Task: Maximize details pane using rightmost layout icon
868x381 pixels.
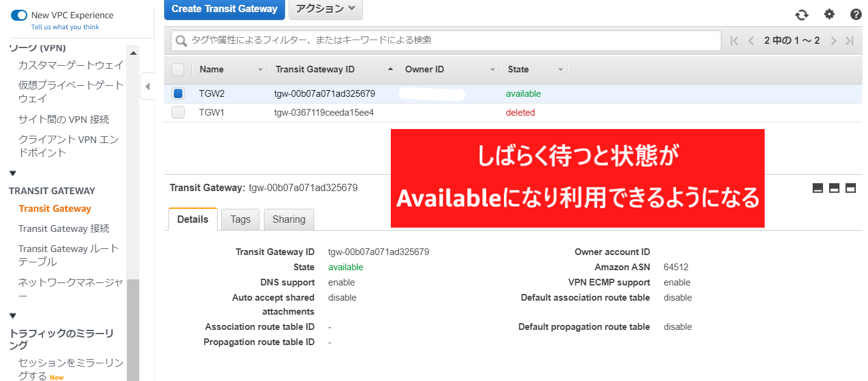Action: click(851, 188)
